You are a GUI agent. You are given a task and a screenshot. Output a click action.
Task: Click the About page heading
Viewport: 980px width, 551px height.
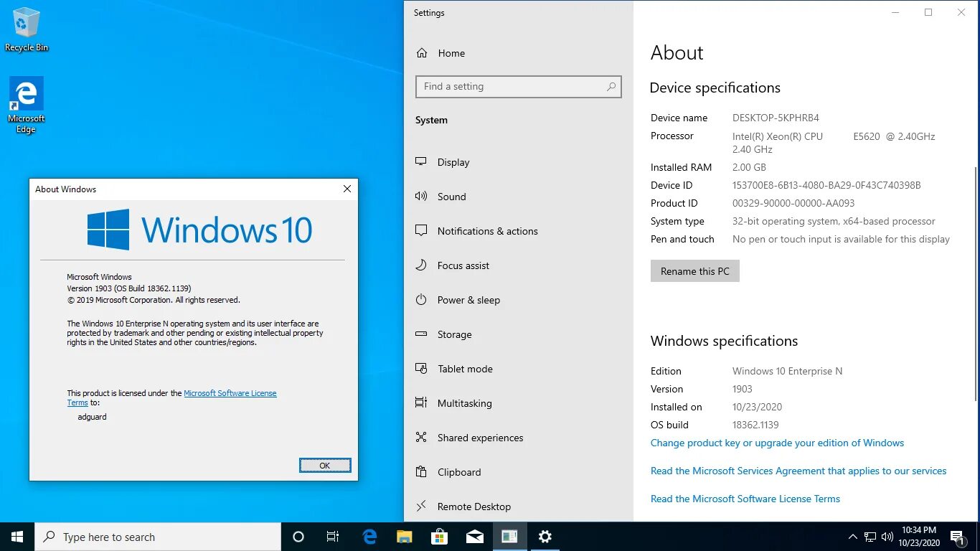point(677,53)
